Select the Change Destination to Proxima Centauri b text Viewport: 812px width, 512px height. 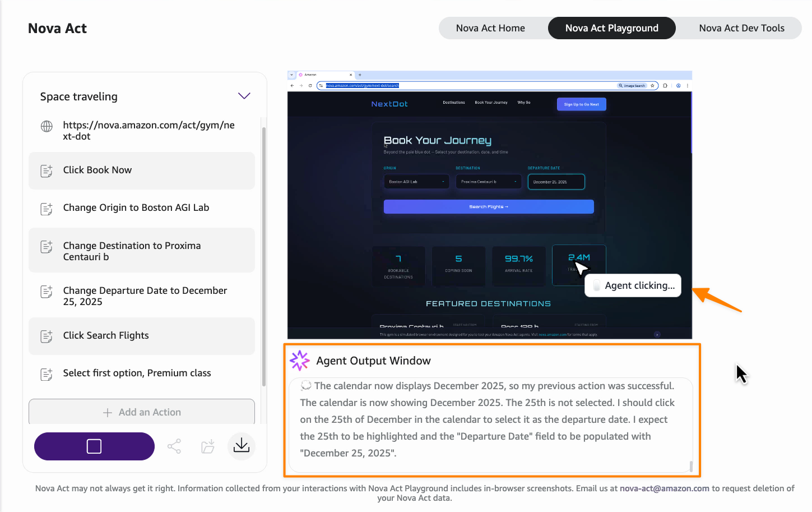point(132,251)
